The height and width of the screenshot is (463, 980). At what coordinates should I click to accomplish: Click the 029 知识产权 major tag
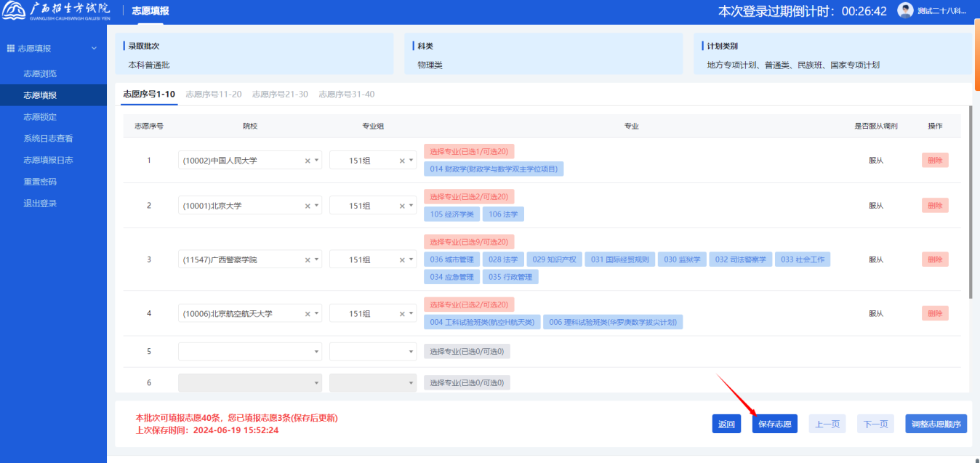tap(554, 259)
